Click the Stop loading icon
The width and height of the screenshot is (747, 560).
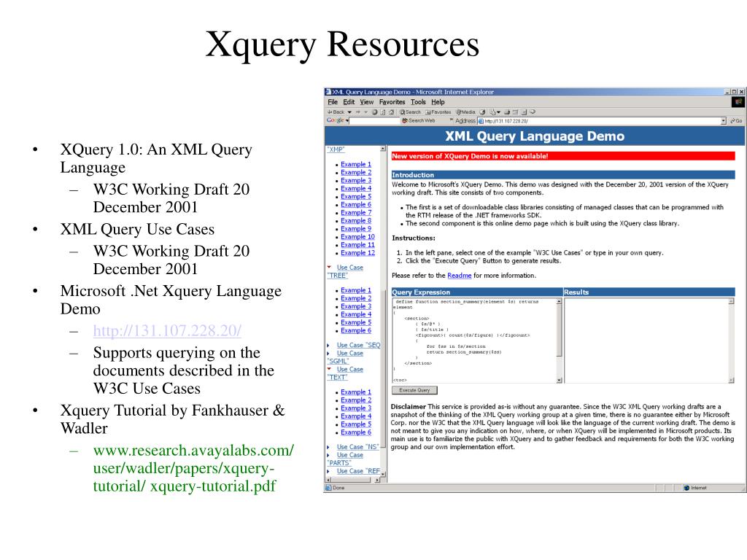[375, 112]
